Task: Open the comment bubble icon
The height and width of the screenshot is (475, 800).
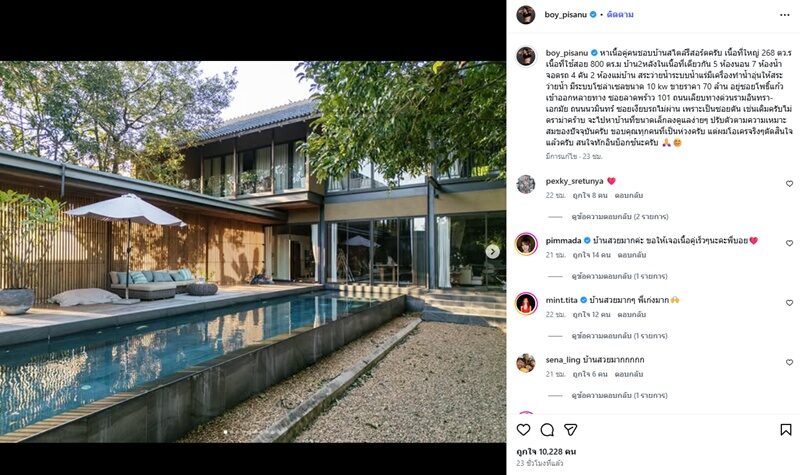Action: click(547, 430)
